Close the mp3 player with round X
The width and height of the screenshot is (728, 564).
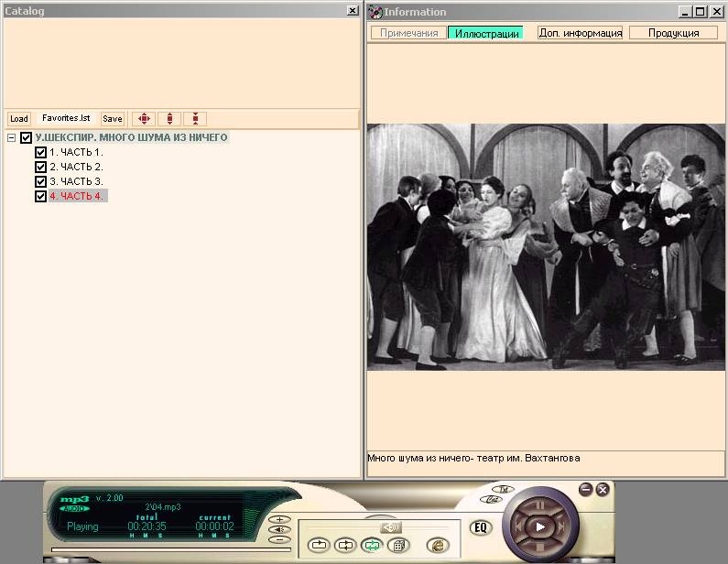(603, 489)
